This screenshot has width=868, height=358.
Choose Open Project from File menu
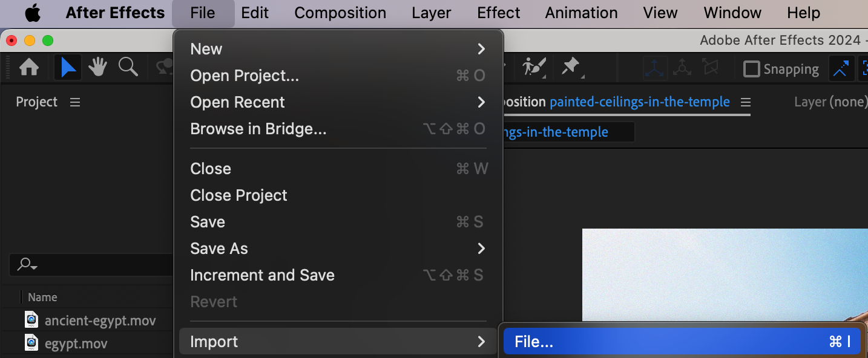pos(245,76)
